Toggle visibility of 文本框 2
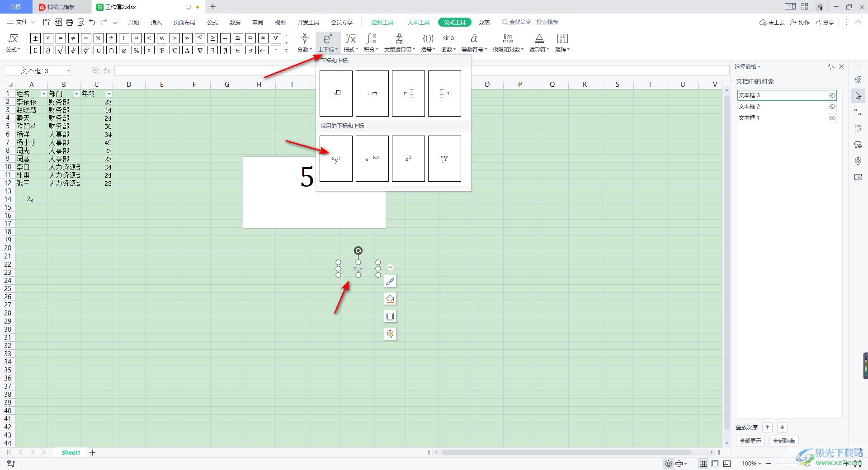This screenshot has width=868, height=470. (x=832, y=107)
